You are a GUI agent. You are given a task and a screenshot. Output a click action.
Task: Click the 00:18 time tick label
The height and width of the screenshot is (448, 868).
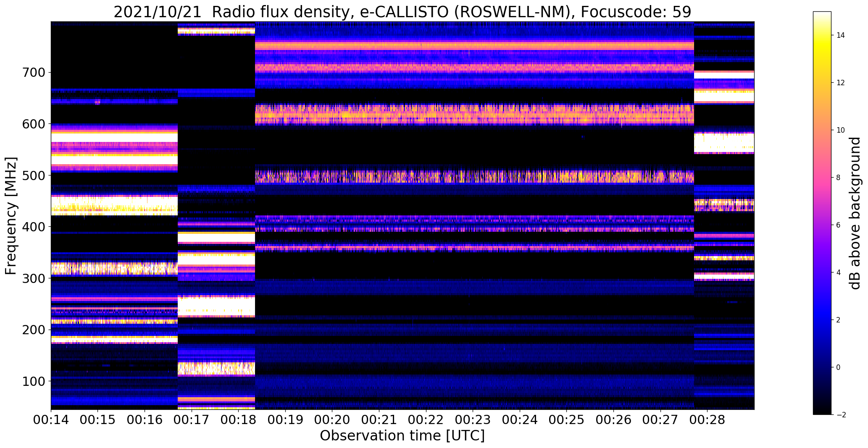click(x=239, y=420)
